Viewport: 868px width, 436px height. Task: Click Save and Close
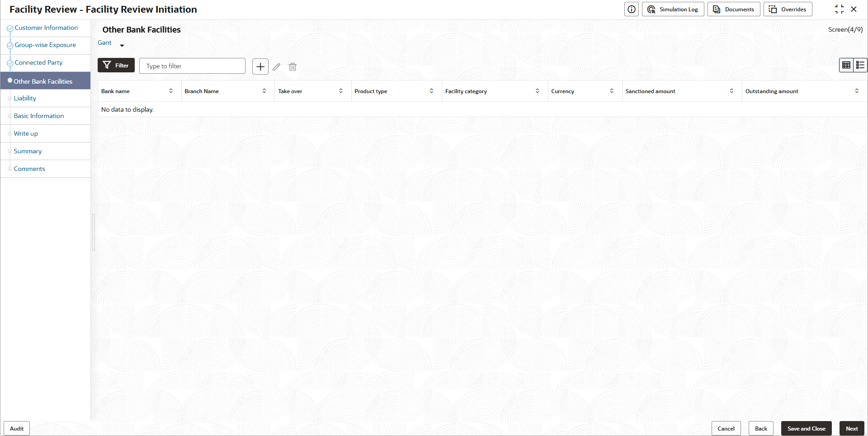coord(806,428)
